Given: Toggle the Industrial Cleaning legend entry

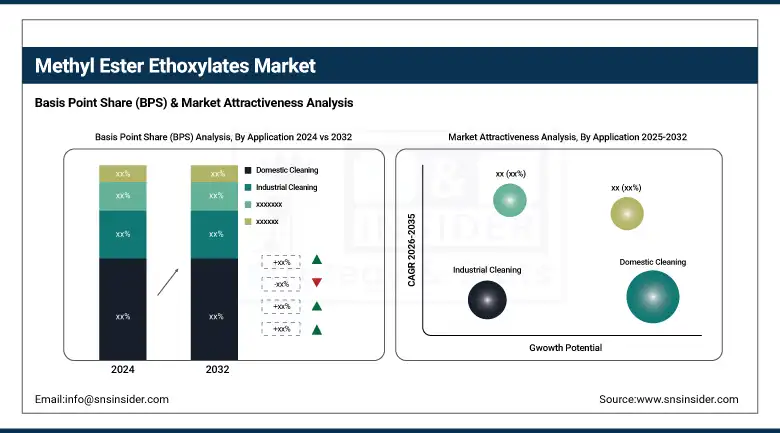Looking at the screenshot, I should pyautogui.click(x=286, y=187).
